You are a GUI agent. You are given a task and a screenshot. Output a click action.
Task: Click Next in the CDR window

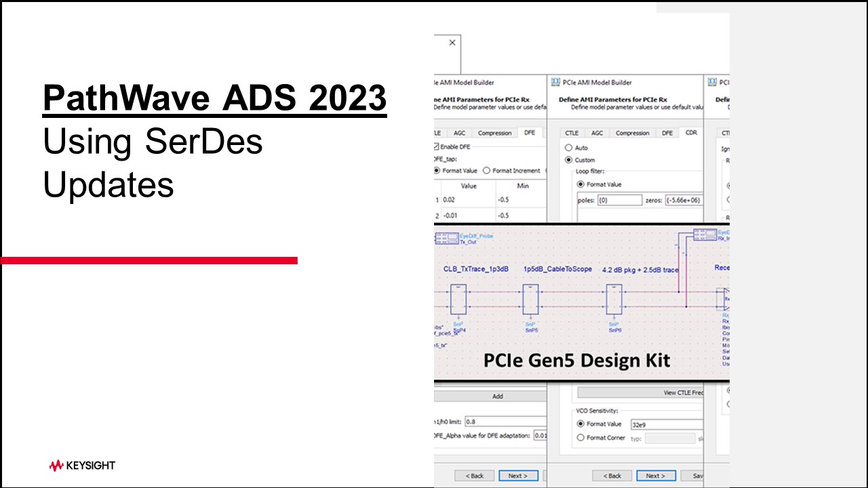pyautogui.click(x=656, y=476)
